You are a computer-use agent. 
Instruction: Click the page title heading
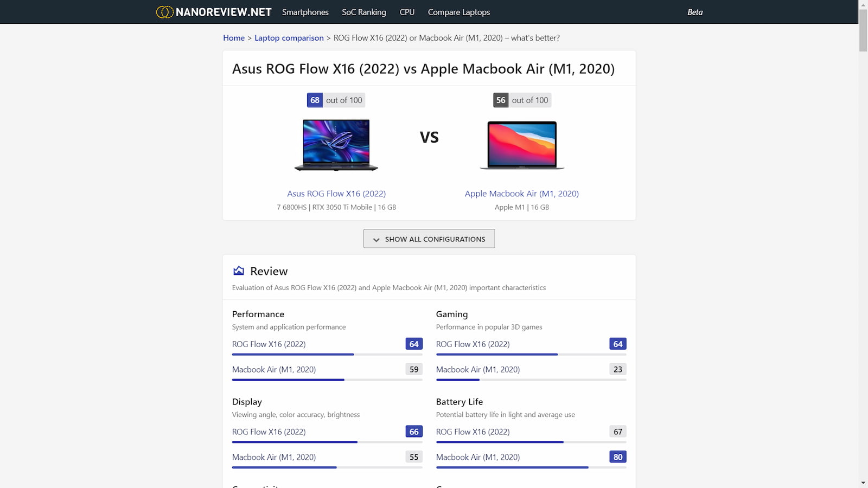click(423, 69)
